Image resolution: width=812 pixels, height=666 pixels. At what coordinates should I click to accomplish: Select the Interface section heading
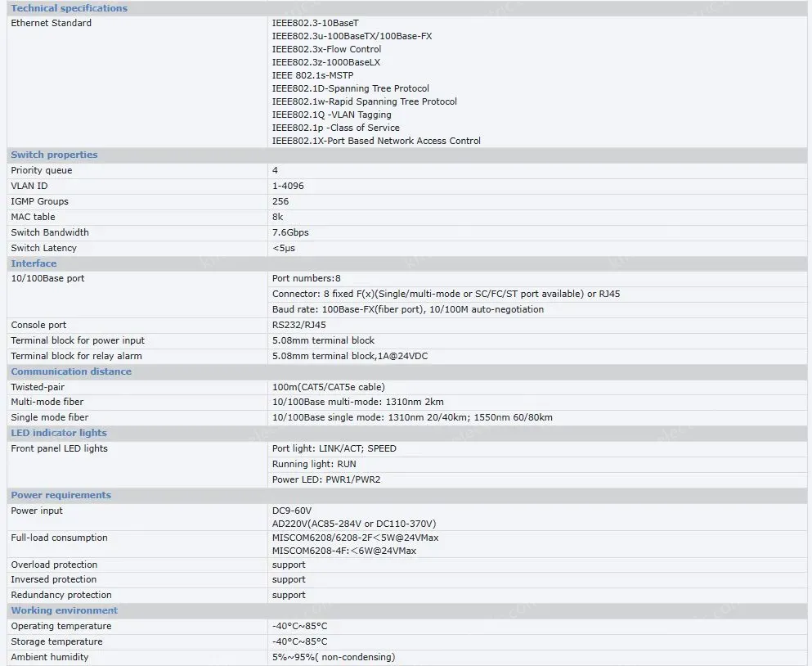(34, 263)
